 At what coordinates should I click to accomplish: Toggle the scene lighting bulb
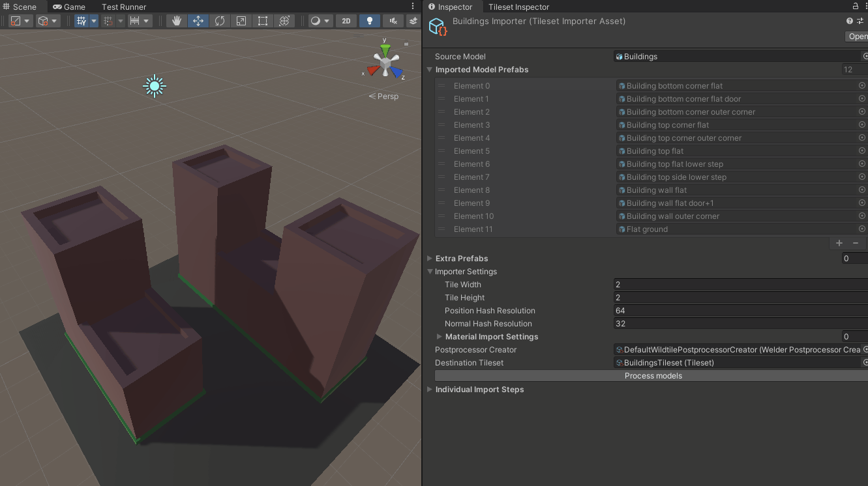370,20
